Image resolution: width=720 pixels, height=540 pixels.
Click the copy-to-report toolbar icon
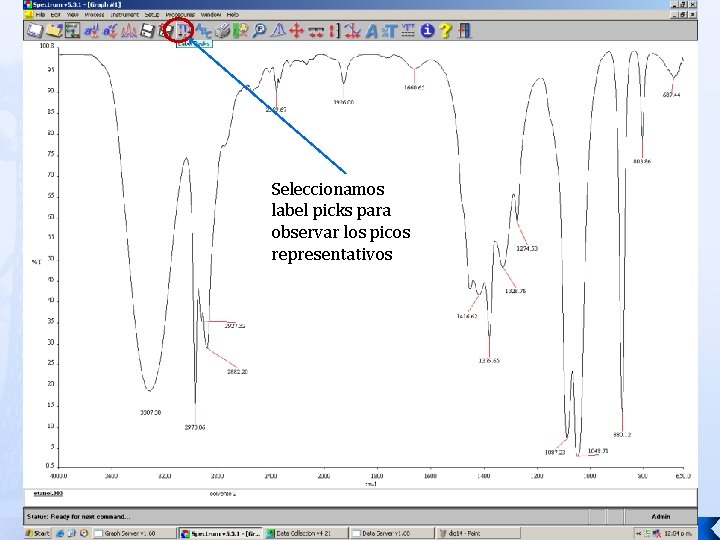click(73, 31)
